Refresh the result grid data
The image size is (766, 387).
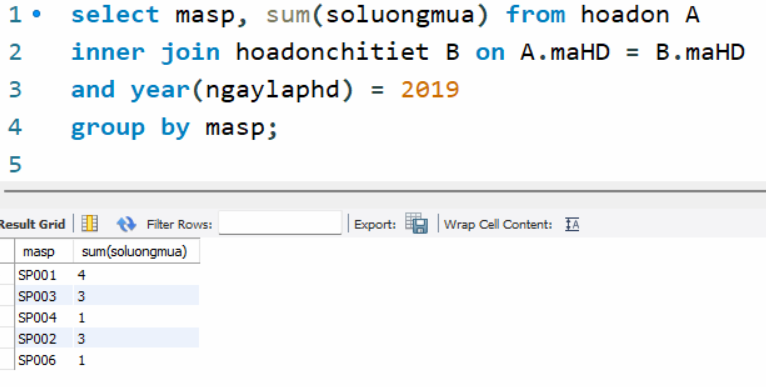point(127,224)
